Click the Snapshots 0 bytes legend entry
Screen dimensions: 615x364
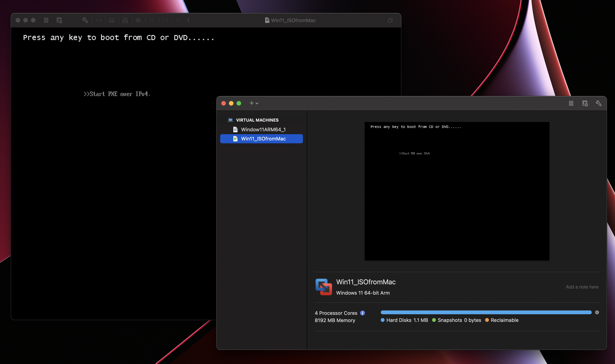pyautogui.click(x=456, y=320)
